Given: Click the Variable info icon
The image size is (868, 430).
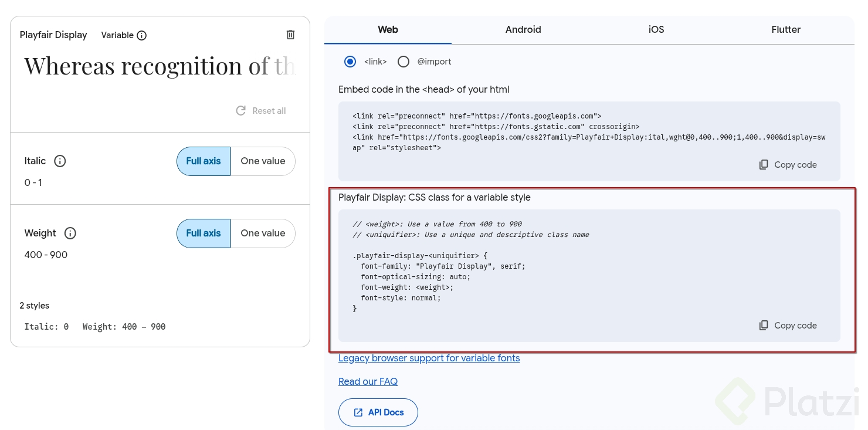Looking at the screenshot, I should tap(141, 35).
